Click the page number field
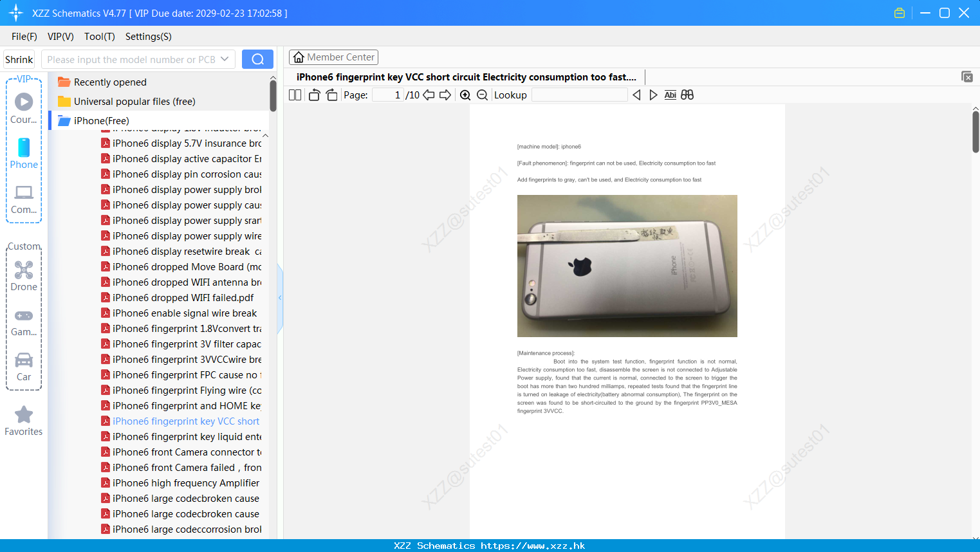This screenshot has height=552, width=980. 387,95
